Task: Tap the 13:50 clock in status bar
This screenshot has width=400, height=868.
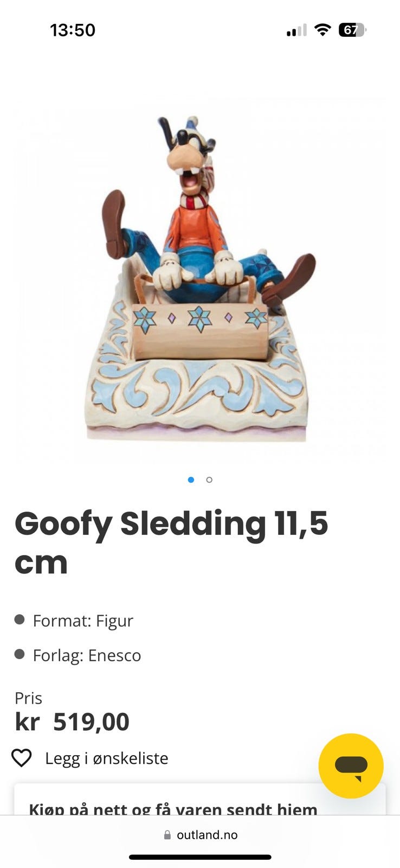Action: click(73, 30)
